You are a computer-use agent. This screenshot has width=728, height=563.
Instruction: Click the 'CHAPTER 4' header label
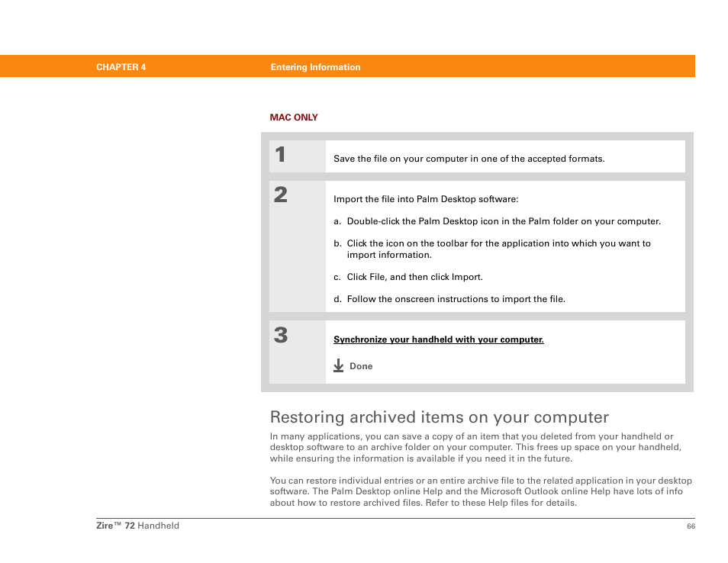[x=121, y=67]
